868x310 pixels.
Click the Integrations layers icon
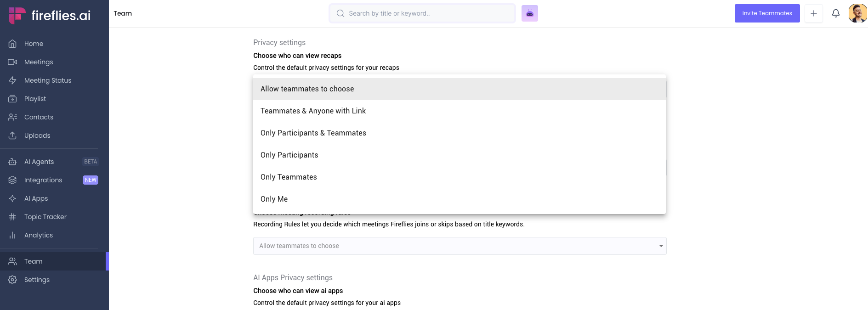click(12, 180)
